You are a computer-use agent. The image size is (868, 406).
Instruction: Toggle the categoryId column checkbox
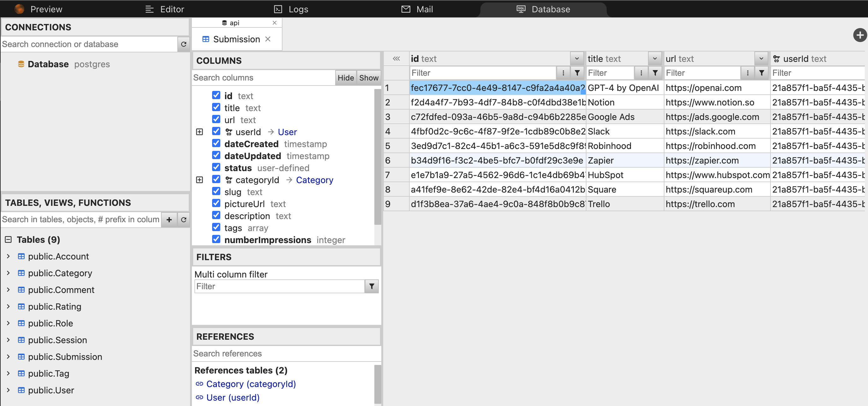click(x=216, y=179)
